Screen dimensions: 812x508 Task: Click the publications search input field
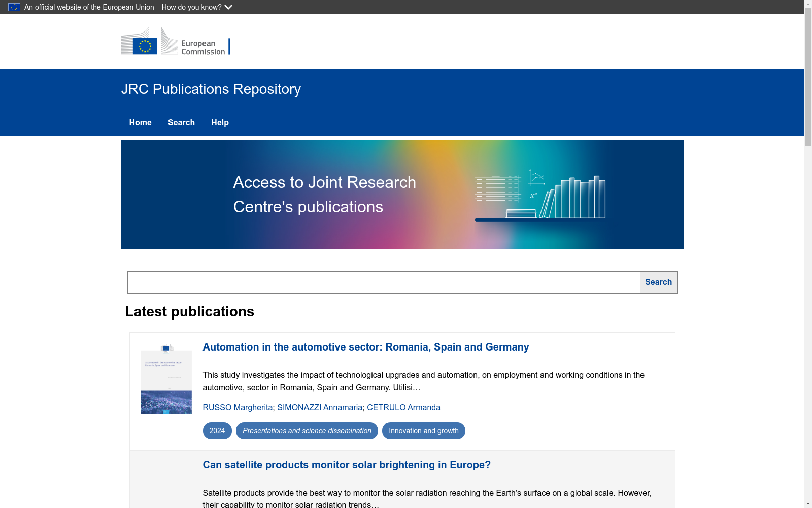pyautogui.click(x=384, y=282)
